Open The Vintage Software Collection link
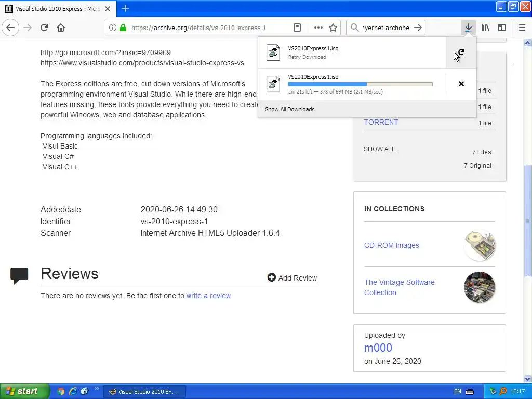This screenshot has width=532, height=399. [400, 287]
